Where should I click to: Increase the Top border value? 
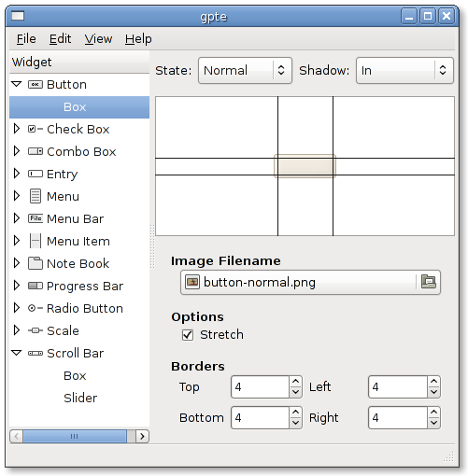pyautogui.click(x=295, y=381)
